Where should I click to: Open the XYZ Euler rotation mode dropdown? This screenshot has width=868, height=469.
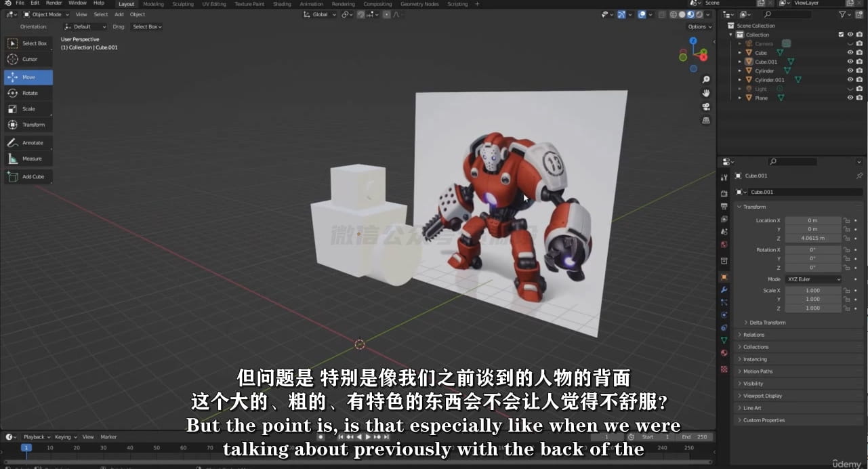pos(813,279)
